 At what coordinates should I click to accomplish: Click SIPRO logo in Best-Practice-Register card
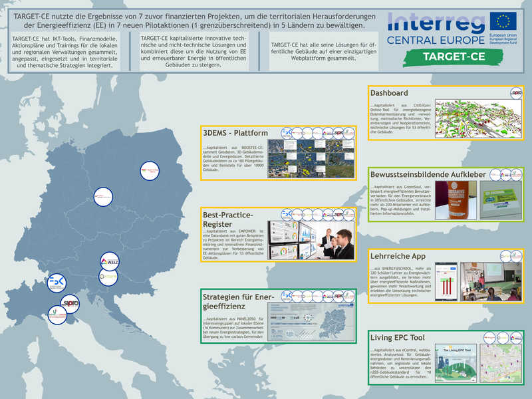[x=338, y=214]
